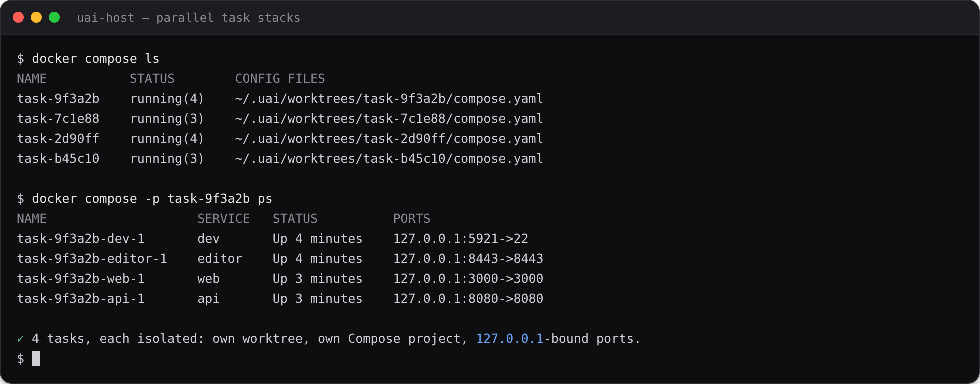Screen dimensions: 980x384
Task: Click the SERVICE column header
Action: pyautogui.click(x=223, y=219)
